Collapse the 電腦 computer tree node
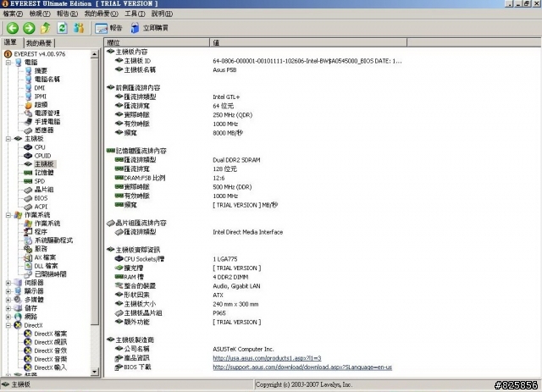This screenshot has width=542, height=392. (x=8, y=63)
